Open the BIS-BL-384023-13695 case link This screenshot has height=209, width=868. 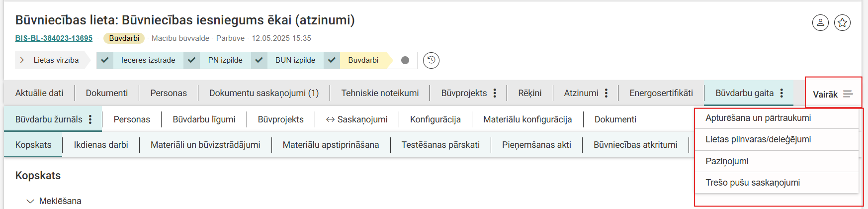click(x=54, y=38)
